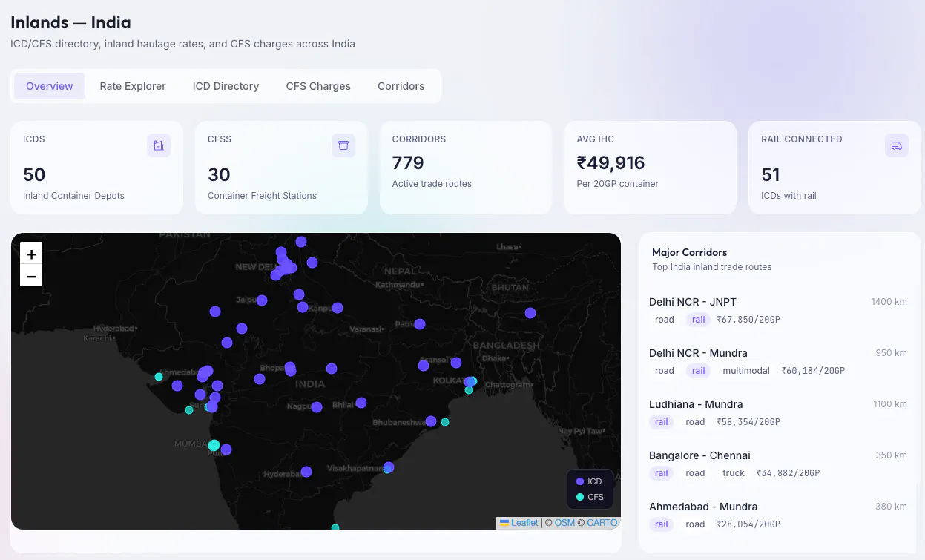Select the Corridors tab
Viewport: 925px width, 560px height.
(401, 86)
